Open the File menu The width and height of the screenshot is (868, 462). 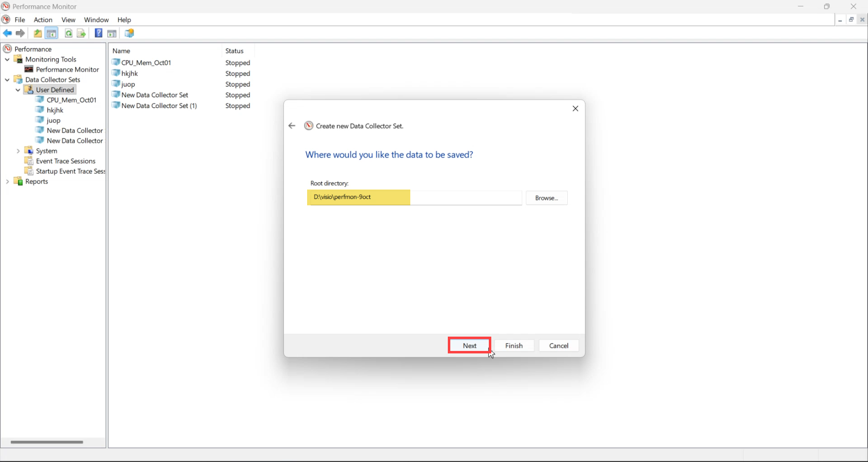pos(20,20)
